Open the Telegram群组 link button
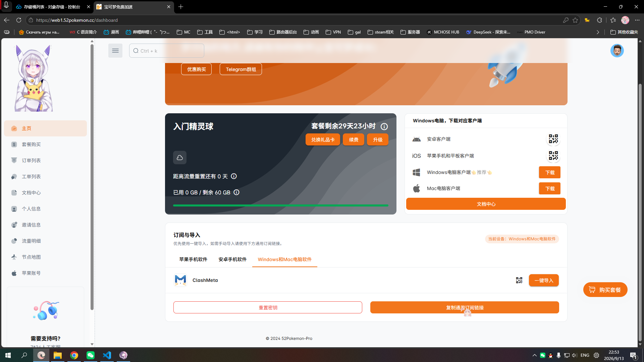 pos(241,69)
